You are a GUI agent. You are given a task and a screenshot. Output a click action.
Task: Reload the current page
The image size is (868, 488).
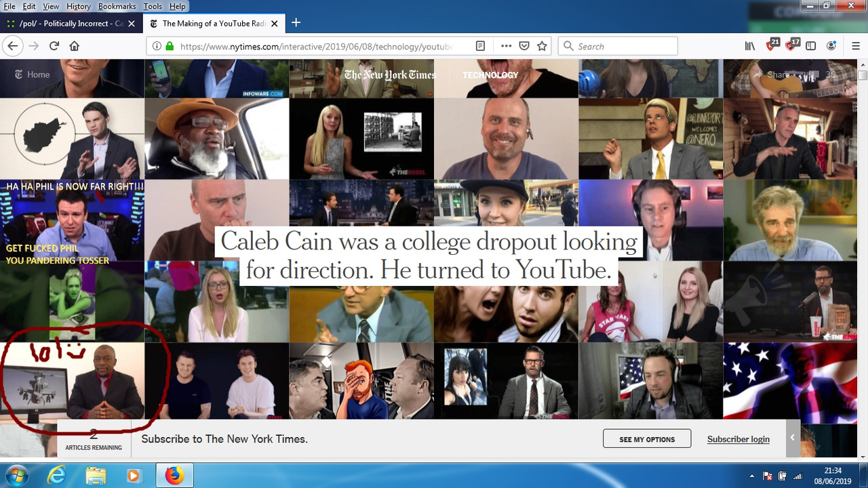[x=54, y=46]
